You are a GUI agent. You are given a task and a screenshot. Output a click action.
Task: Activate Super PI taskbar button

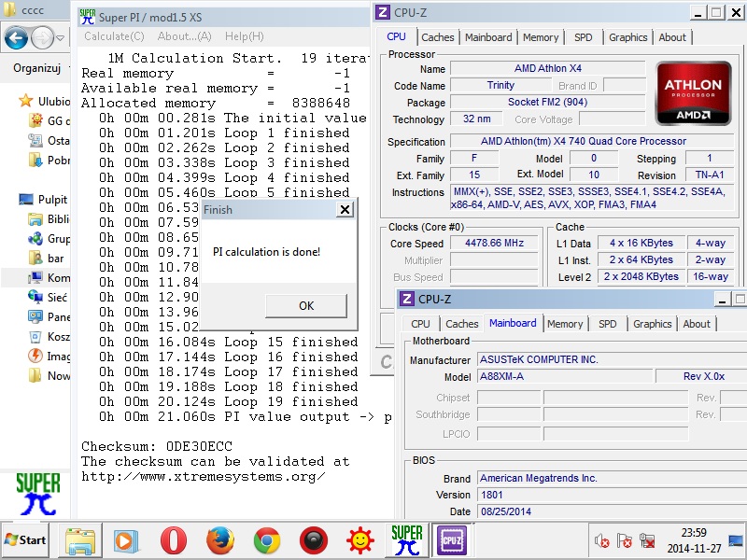click(406, 540)
